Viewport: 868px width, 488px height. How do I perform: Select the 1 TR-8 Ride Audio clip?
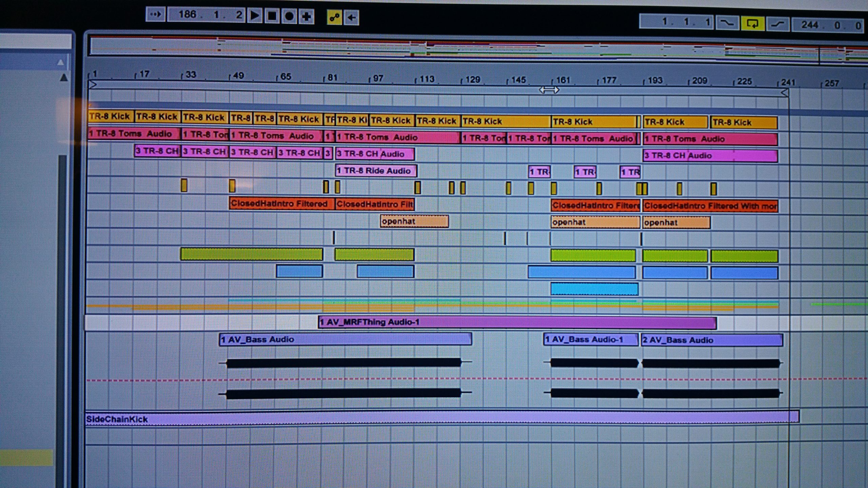(x=376, y=170)
